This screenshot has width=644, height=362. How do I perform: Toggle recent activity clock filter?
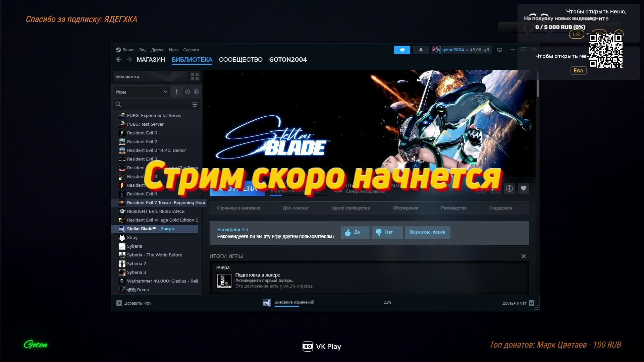(187, 92)
